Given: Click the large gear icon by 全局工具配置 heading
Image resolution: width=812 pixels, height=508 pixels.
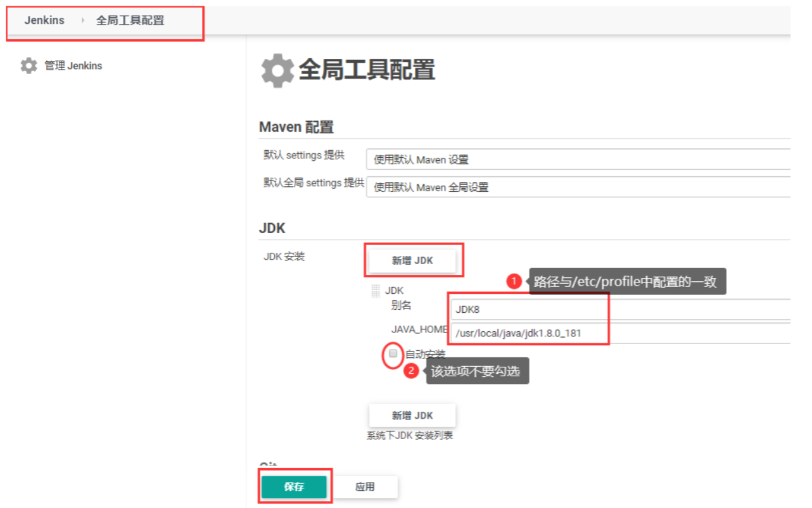Looking at the screenshot, I should point(277,70).
